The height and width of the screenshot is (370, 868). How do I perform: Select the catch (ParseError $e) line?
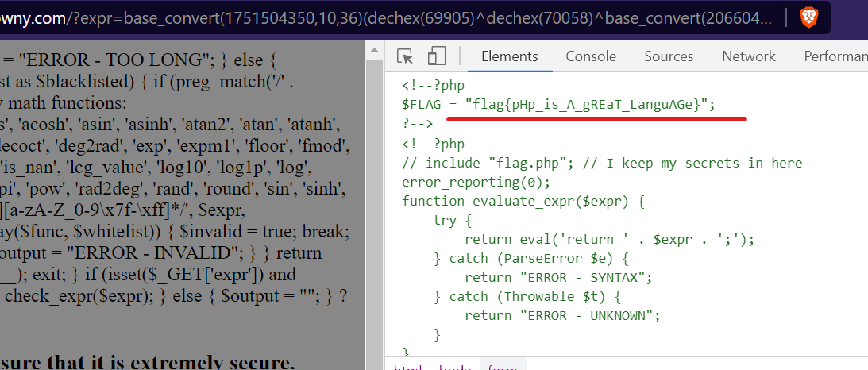click(x=533, y=258)
